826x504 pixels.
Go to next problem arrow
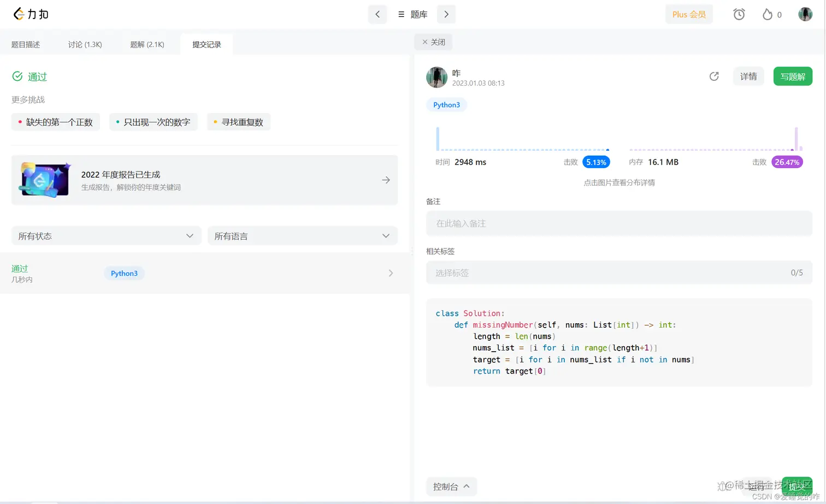point(446,14)
